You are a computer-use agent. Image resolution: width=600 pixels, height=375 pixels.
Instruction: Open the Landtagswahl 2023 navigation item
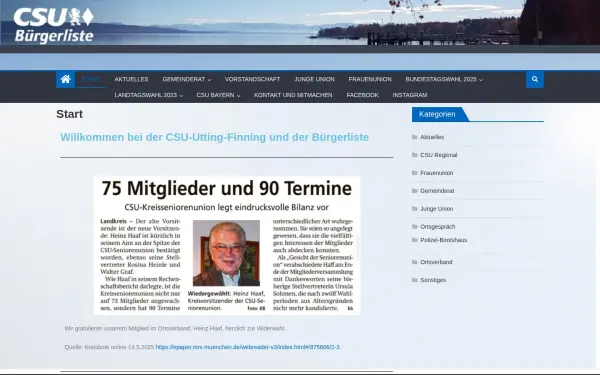click(145, 95)
